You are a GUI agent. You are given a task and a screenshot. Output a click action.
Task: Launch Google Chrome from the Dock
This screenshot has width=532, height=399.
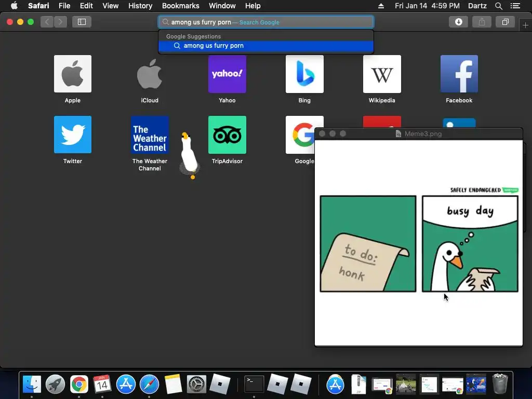point(79,384)
